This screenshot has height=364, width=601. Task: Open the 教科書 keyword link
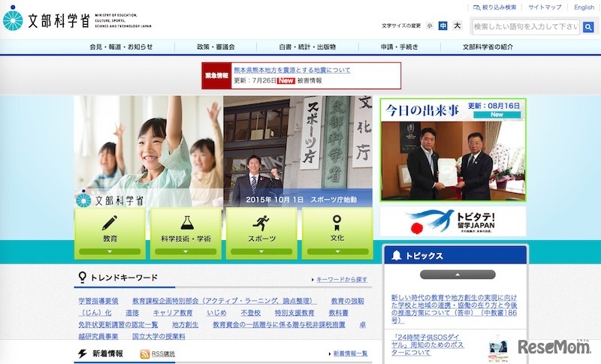tap(339, 313)
